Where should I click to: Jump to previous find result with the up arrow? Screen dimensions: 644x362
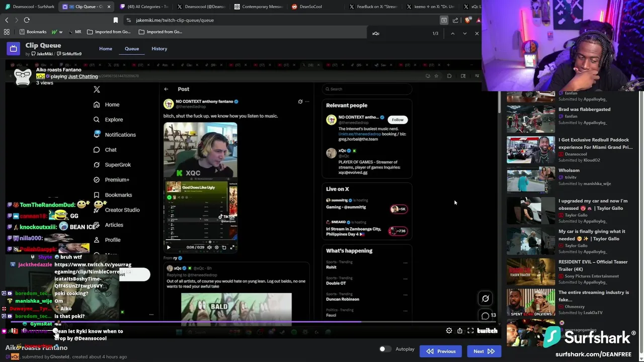point(452,33)
